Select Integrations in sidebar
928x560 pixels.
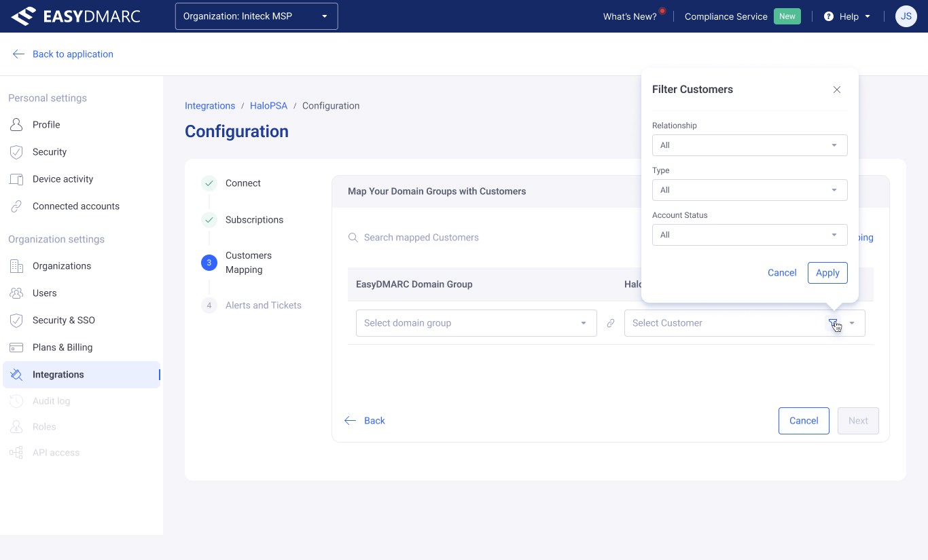82,375
